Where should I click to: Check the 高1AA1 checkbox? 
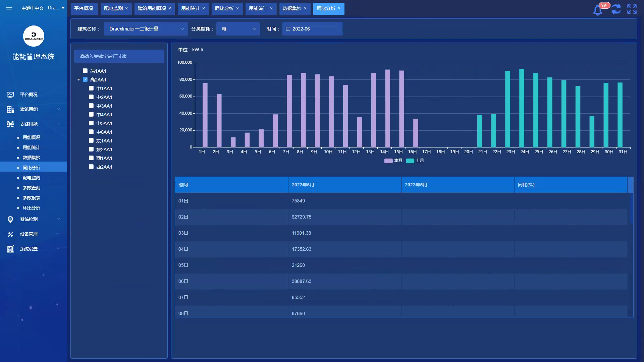[85, 71]
